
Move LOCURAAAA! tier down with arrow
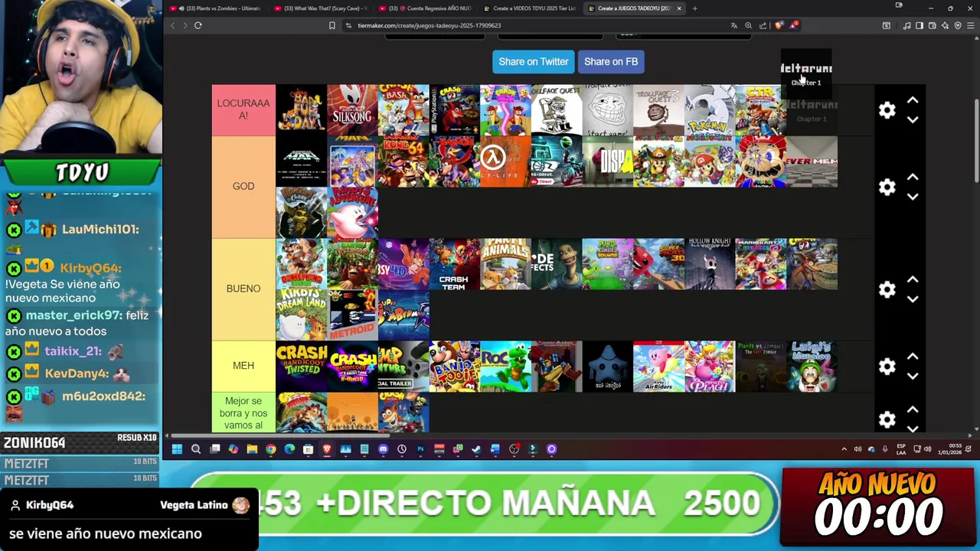913,119
